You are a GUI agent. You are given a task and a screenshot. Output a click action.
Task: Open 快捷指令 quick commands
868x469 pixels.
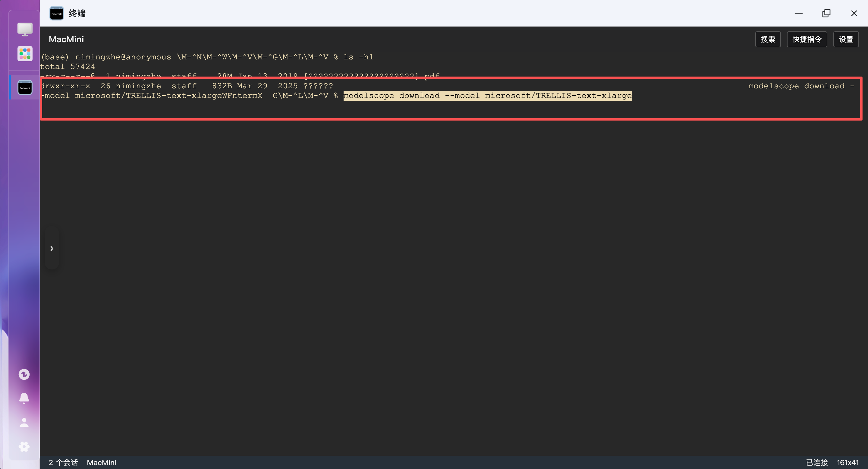[x=807, y=39]
